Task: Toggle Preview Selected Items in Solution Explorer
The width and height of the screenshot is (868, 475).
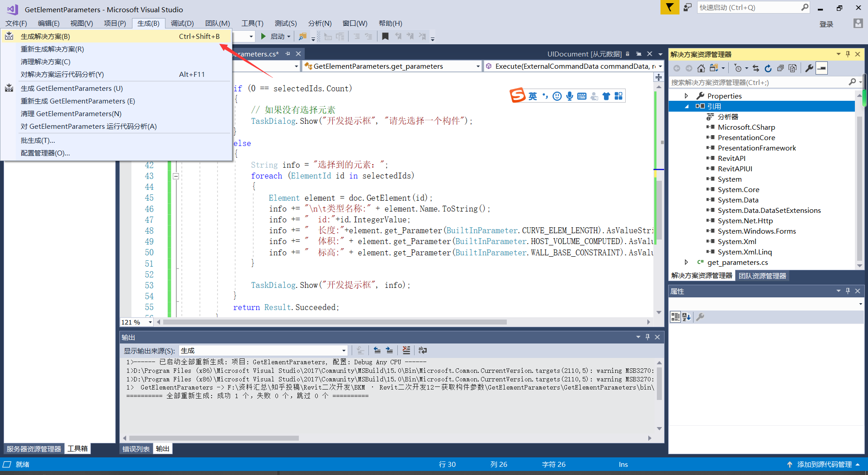Action: [822, 68]
